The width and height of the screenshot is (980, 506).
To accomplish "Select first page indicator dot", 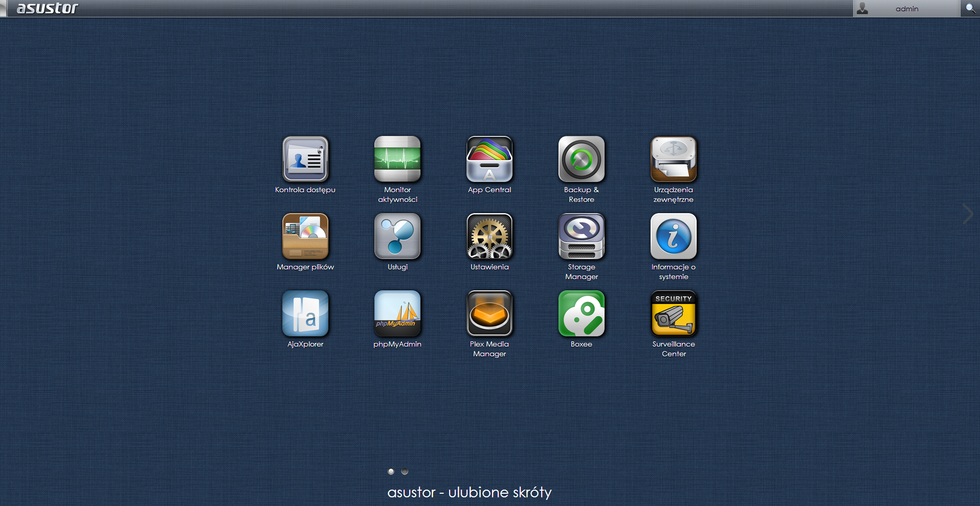I will coord(391,471).
